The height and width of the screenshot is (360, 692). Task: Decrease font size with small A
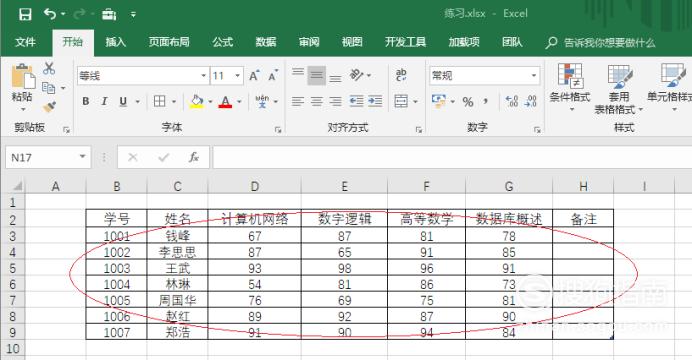coord(273,76)
